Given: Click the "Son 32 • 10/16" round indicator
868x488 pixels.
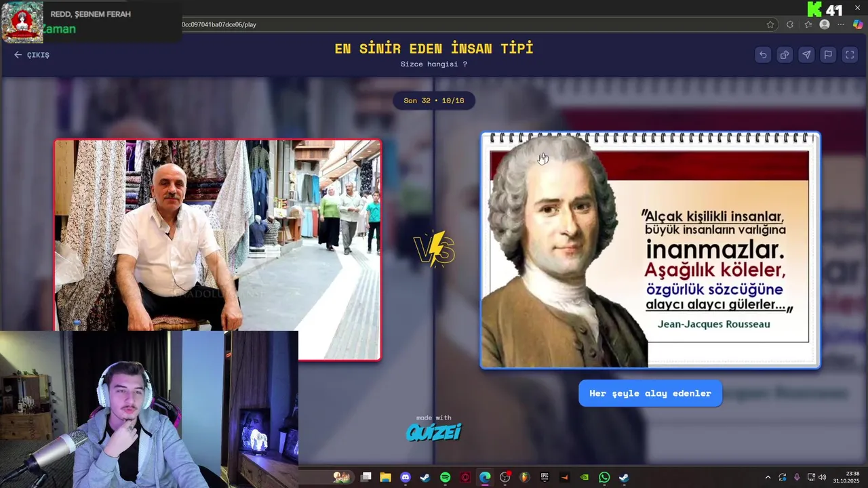Looking at the screenshot, I should click(434, 100).
